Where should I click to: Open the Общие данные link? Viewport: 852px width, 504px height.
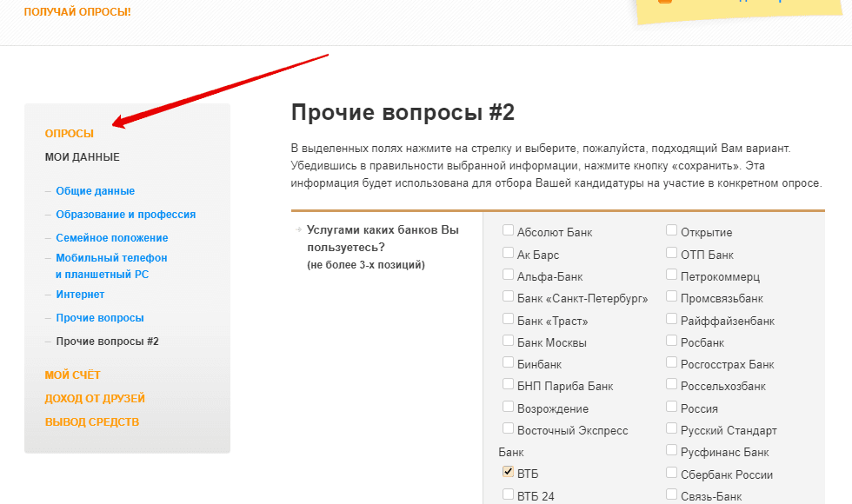(96, 191)
